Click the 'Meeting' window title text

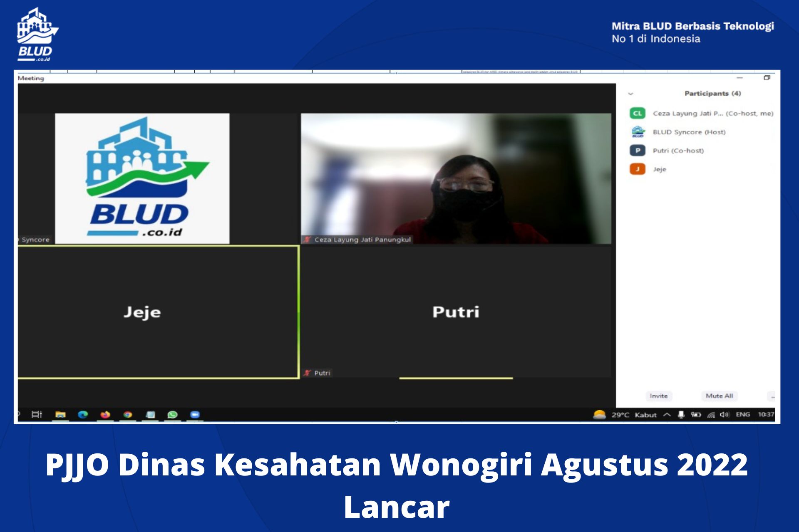click(x=31, y=78)
